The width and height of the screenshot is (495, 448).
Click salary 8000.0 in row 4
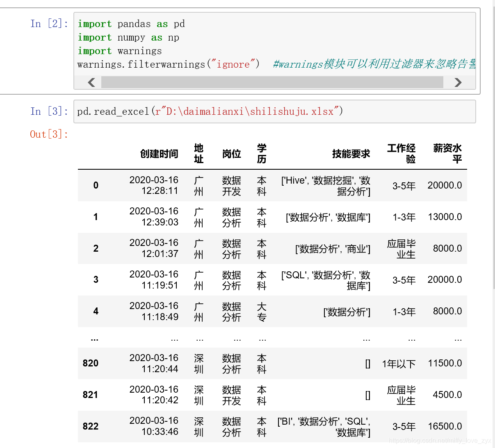coord(447,311)
